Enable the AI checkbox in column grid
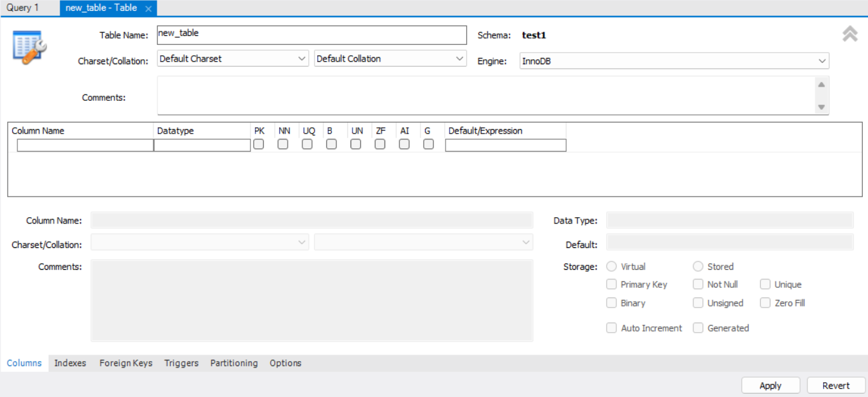 (x=404, y=145)
